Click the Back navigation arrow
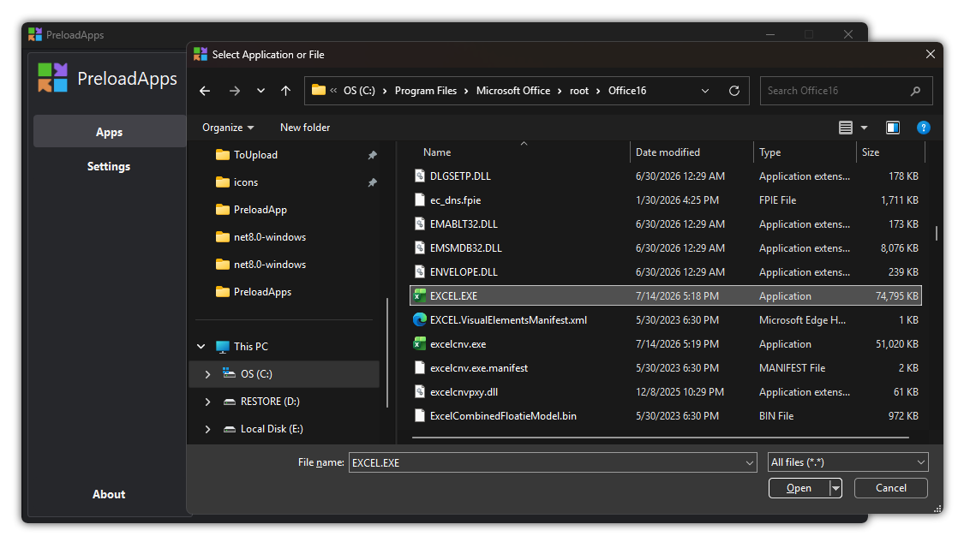The height and width of the screenshot is (560, 970). click(205, 91)
